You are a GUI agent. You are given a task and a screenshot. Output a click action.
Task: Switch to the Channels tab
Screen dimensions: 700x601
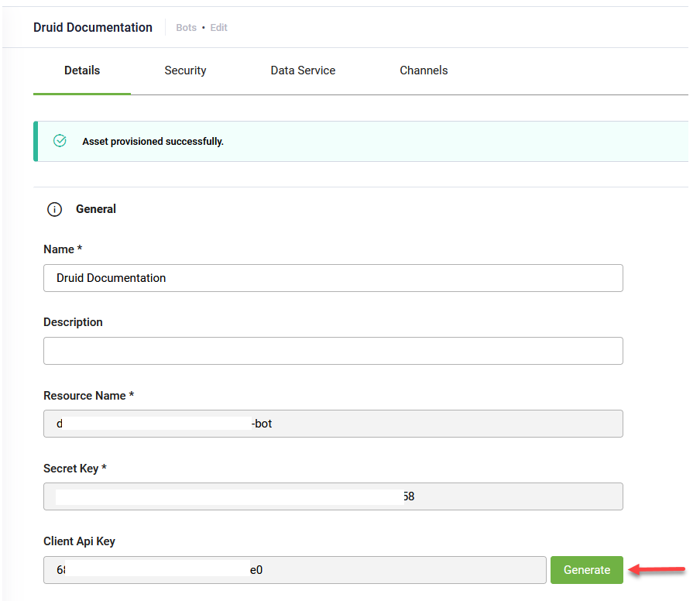click(x=424, y=70)
